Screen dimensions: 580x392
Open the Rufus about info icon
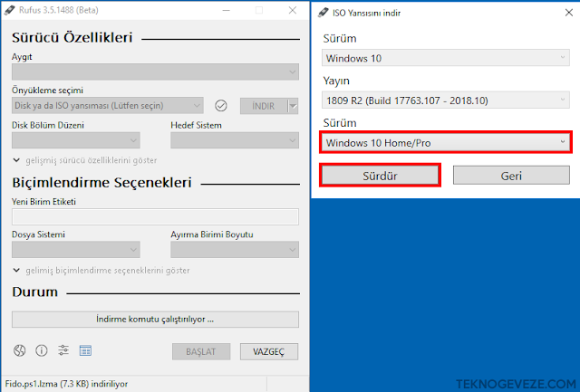42,349
